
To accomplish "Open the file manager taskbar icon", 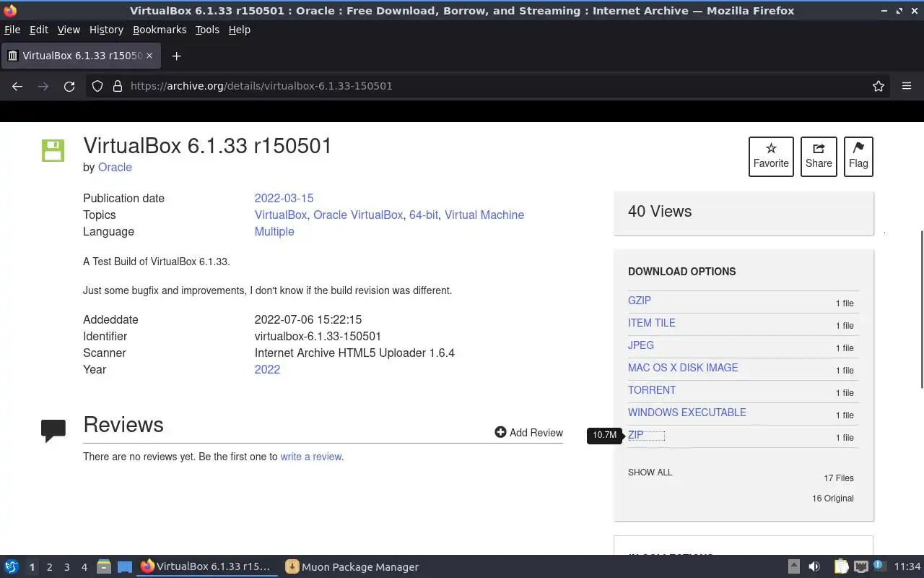I will coord(104,567).
